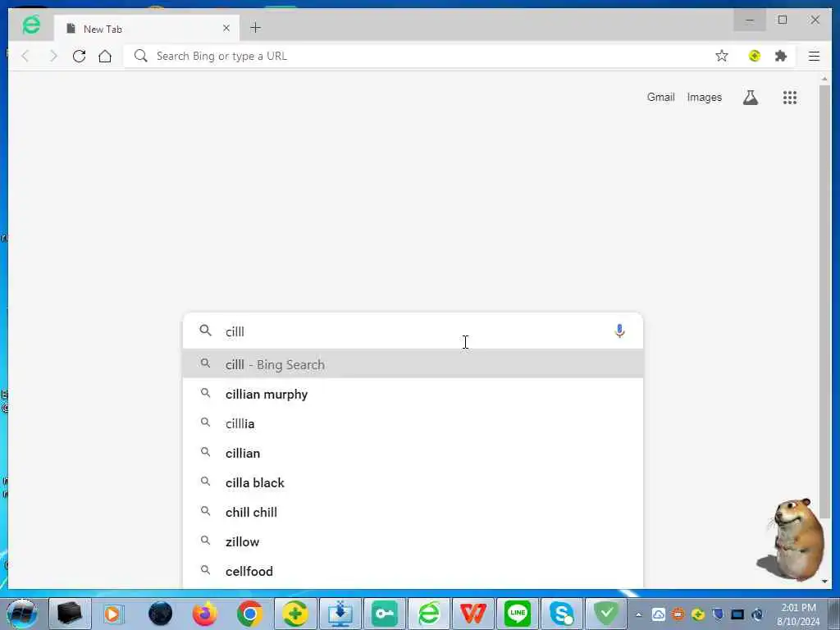Open the Images link

tap(705, 97)
